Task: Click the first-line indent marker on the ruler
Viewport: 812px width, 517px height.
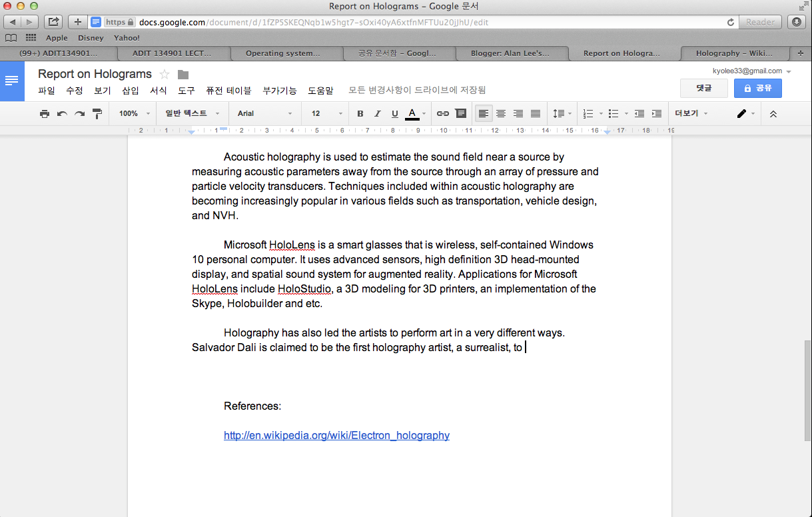Action: [x=224, y=128]
